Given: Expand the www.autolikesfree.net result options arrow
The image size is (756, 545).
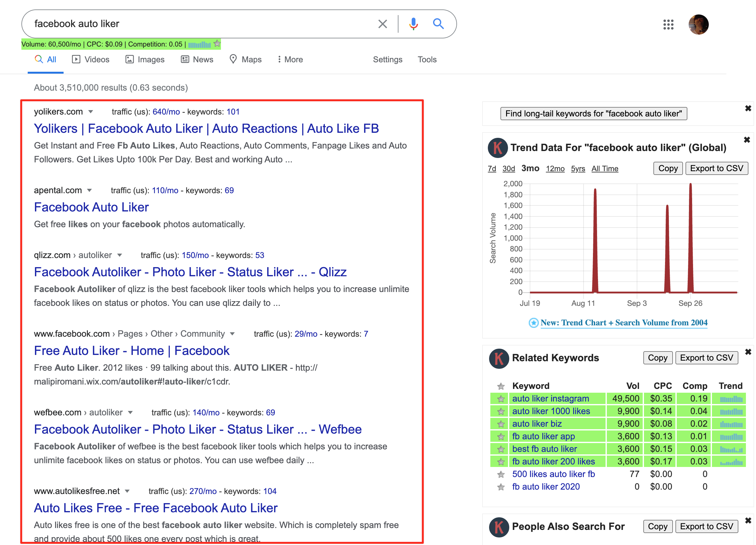Looking at the screenshot, I should click(x=127, y=491).
